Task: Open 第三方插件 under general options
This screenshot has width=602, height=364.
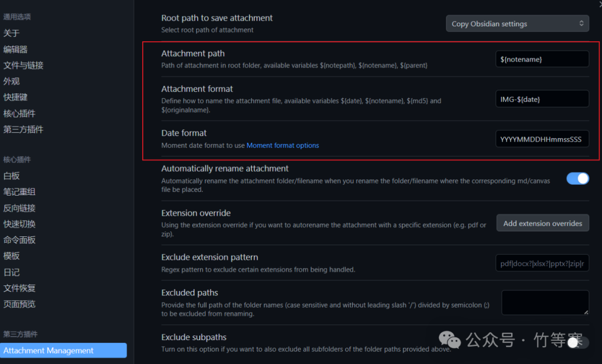Action: pos(23,129)
